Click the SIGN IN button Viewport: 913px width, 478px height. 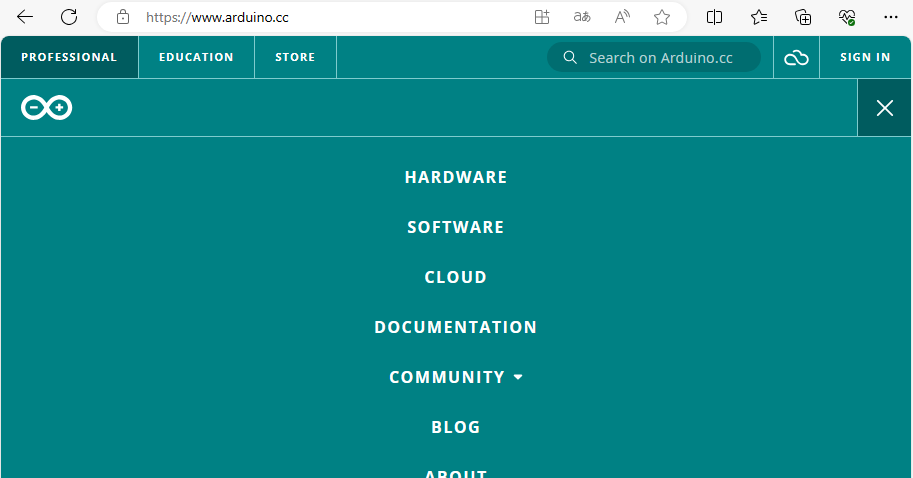pyautogui.click(x=865, y=57)
